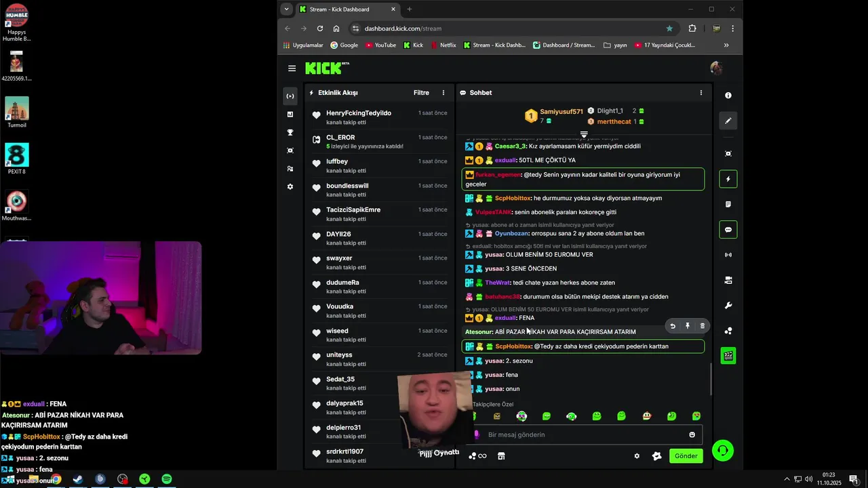868x488 pixels.
Task: Select the headphones green emote
Action: (571, 416)
